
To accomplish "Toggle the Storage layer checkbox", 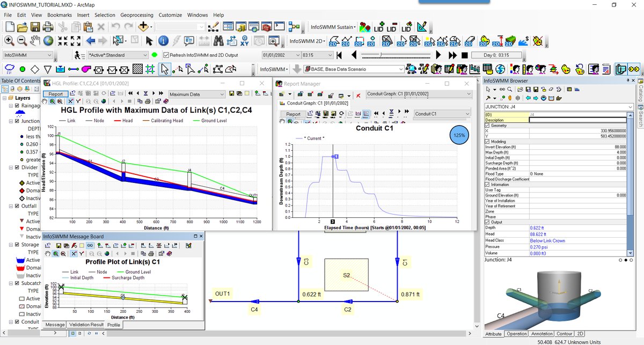I will tap(18, 245).
